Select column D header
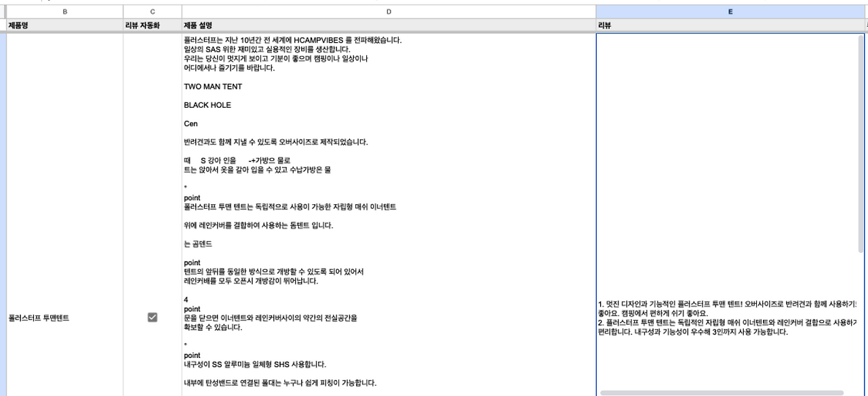Screen dimensions: 868x396 388,11
